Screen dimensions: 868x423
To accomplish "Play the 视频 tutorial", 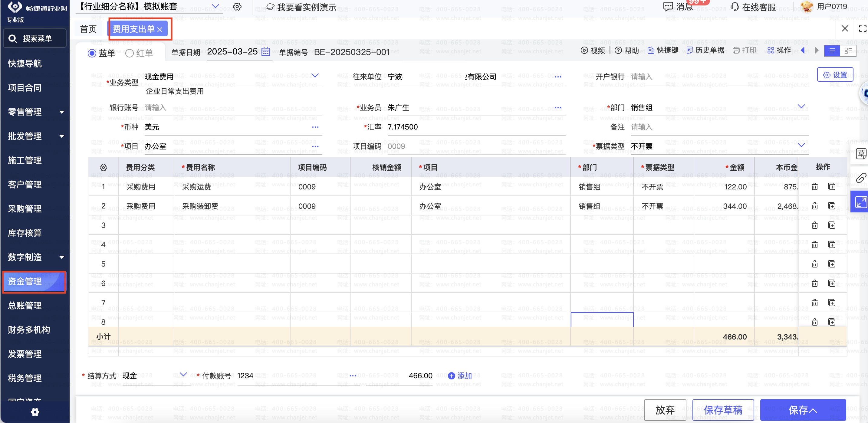I will (x=593, y=51).
